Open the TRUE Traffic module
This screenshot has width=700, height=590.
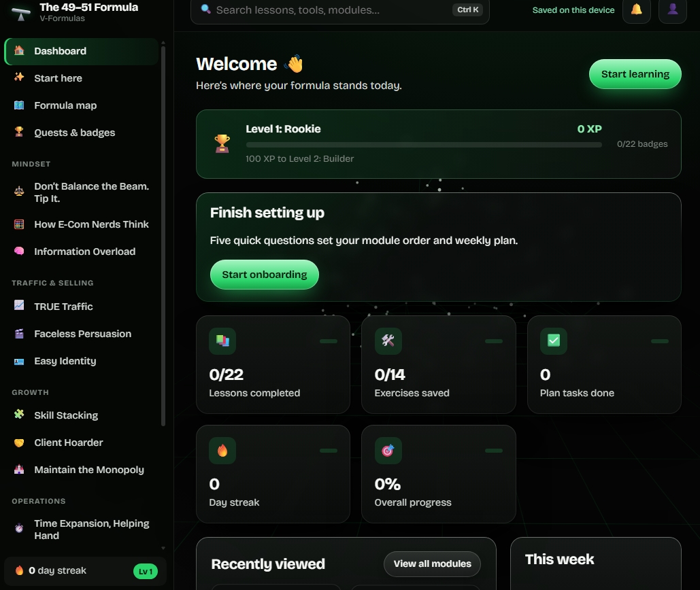tap(81, 307)
